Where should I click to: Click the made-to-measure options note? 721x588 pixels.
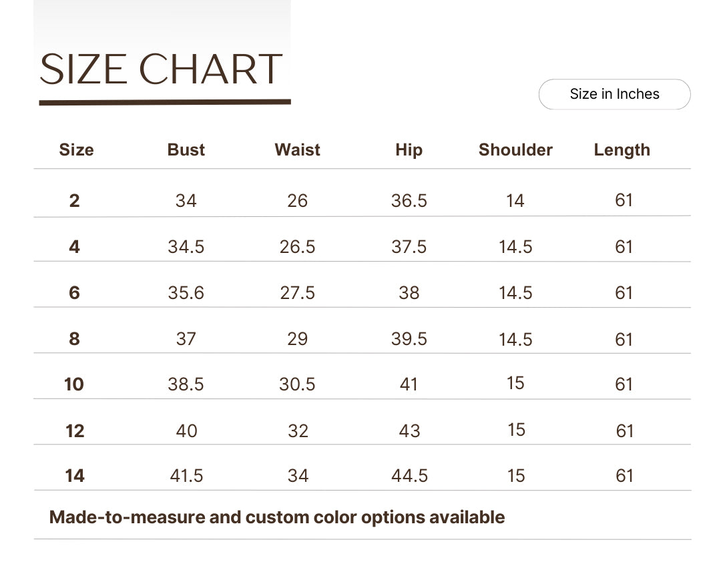point(277,518)
